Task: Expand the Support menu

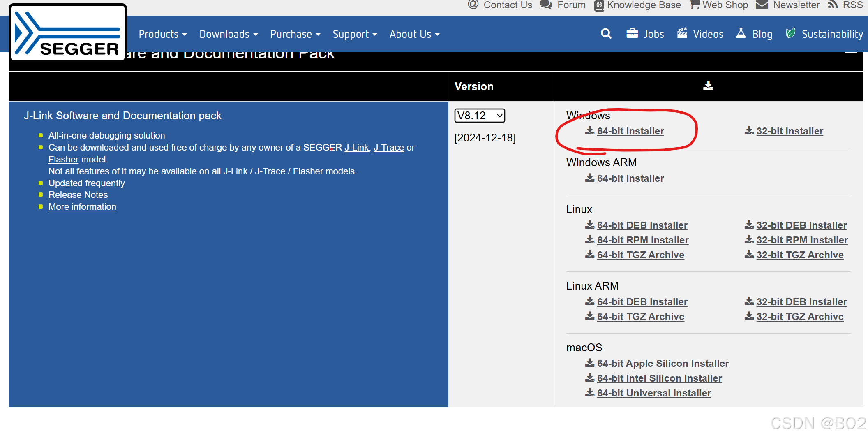Action: (355, 34)
